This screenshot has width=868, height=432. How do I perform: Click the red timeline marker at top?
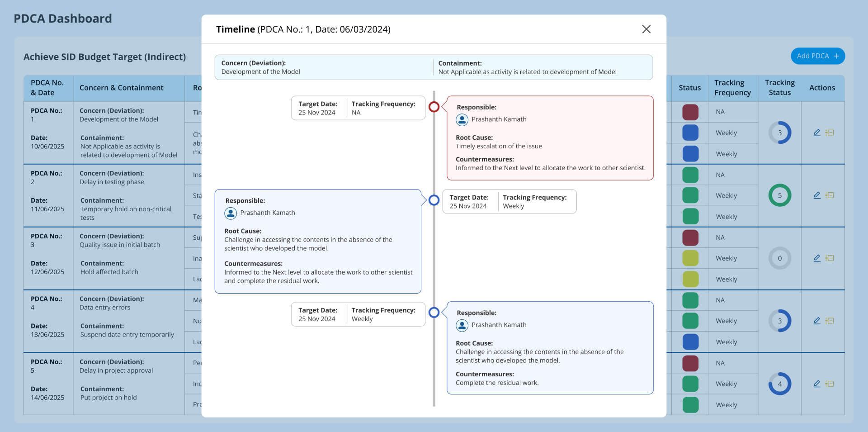pos(434,107)
